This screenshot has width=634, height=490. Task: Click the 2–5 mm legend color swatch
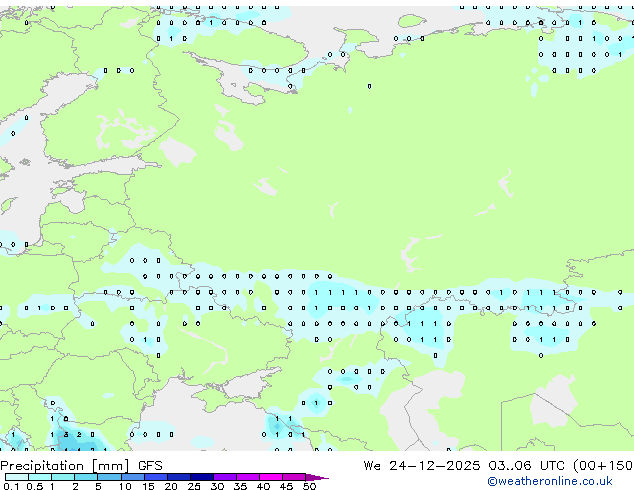[86, 477]
